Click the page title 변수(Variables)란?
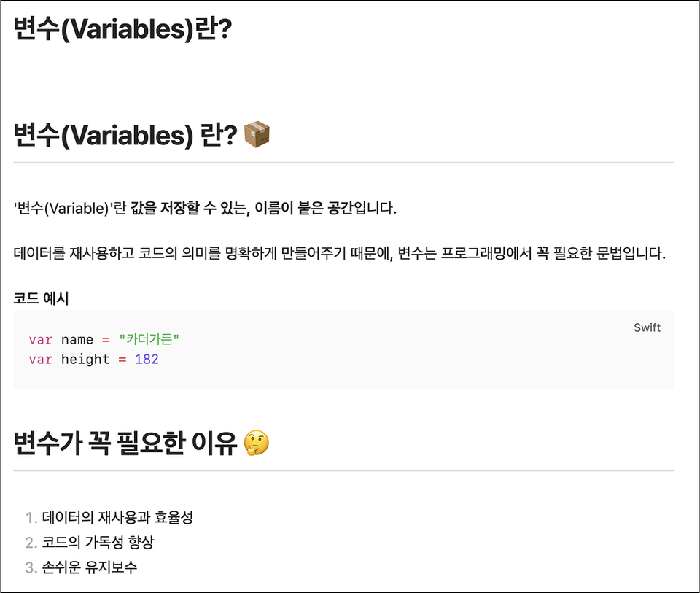Screen dimensions: 700x593 pyautogui.click(x=122, y=28)
